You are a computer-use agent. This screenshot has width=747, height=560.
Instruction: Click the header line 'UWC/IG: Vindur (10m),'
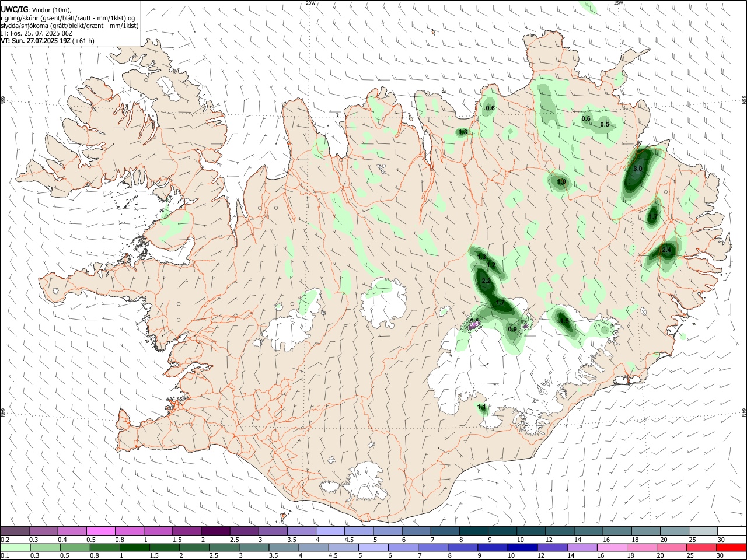36,10
